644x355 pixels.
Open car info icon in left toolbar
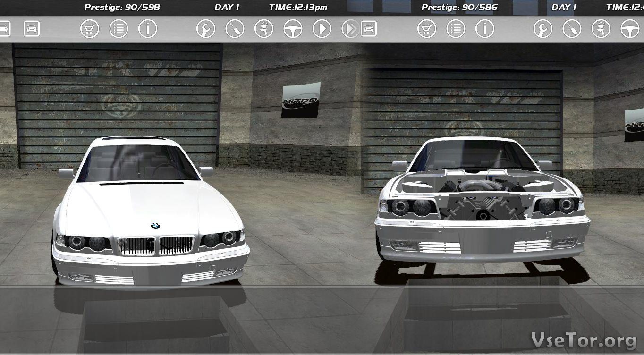point(147,29)
